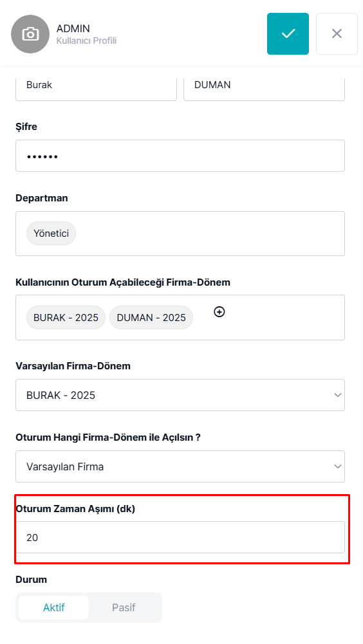Focus the Oturum Zaman Aşımı field
Image resolution: width=363 pixels, height=644 pixels.
click(x=180, y=537)
